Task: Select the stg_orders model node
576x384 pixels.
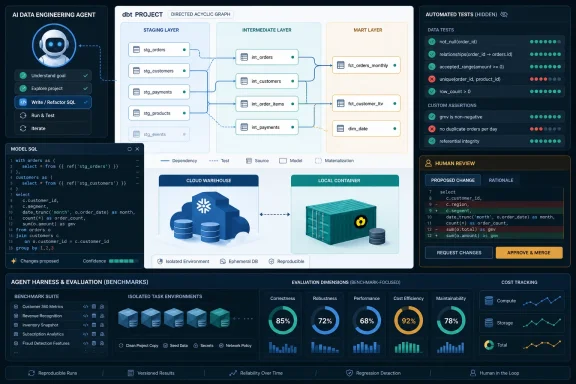Action: [x=159, y=50]
